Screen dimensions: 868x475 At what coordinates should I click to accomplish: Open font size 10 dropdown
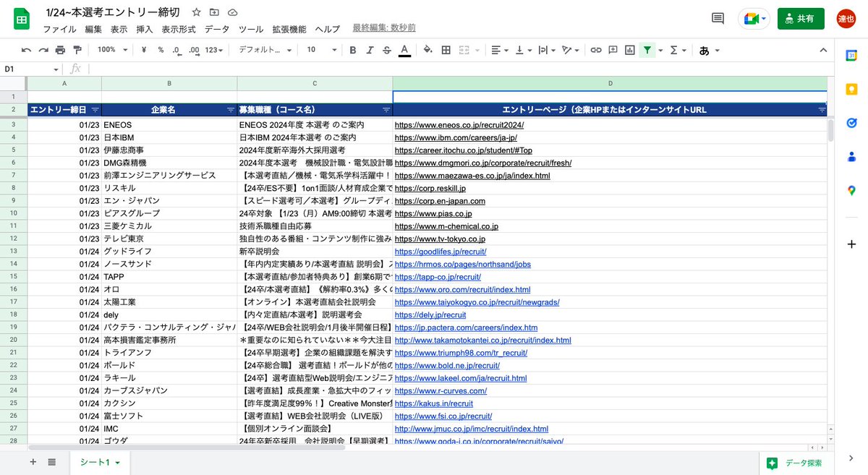tap(321, 50)
